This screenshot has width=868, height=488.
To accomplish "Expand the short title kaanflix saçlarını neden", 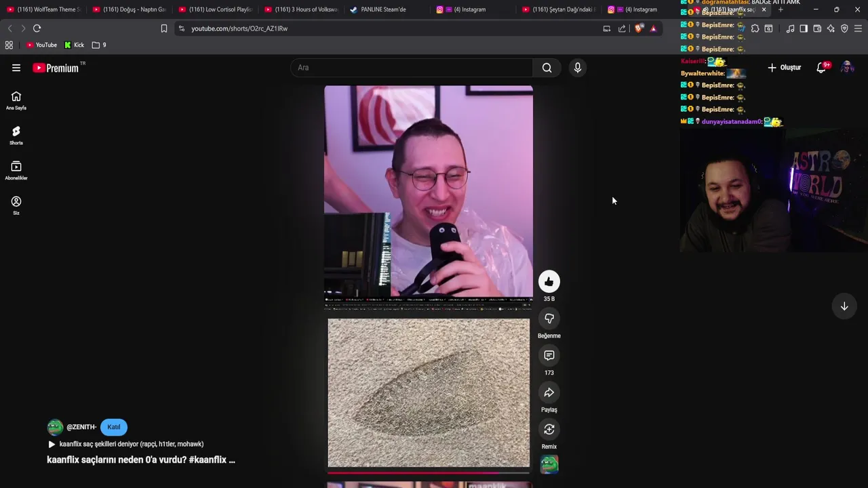I will (141, 460).
